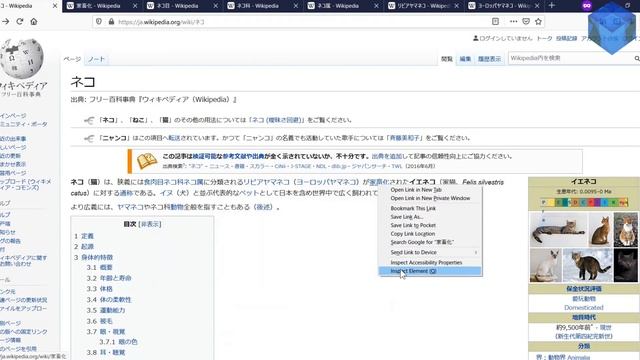
Task: Click the Domesticated link in infobox
Action: pos(584,307)
